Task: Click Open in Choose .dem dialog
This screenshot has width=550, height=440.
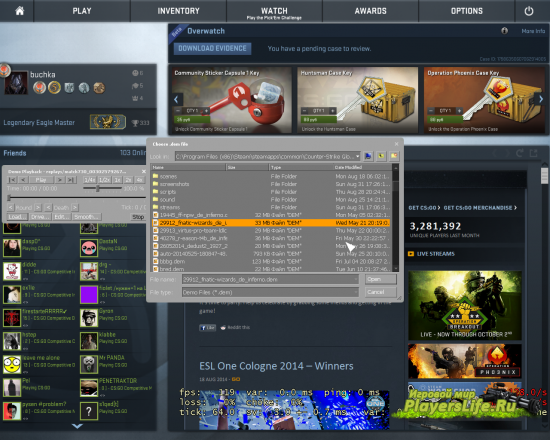Action: click(381, 279)
